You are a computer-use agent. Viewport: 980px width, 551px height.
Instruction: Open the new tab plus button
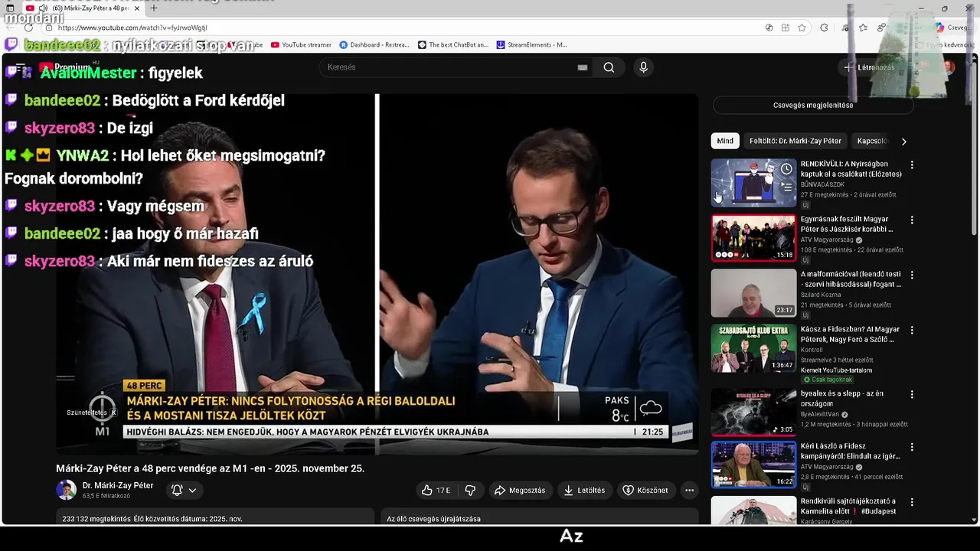[x=153, y=8]
